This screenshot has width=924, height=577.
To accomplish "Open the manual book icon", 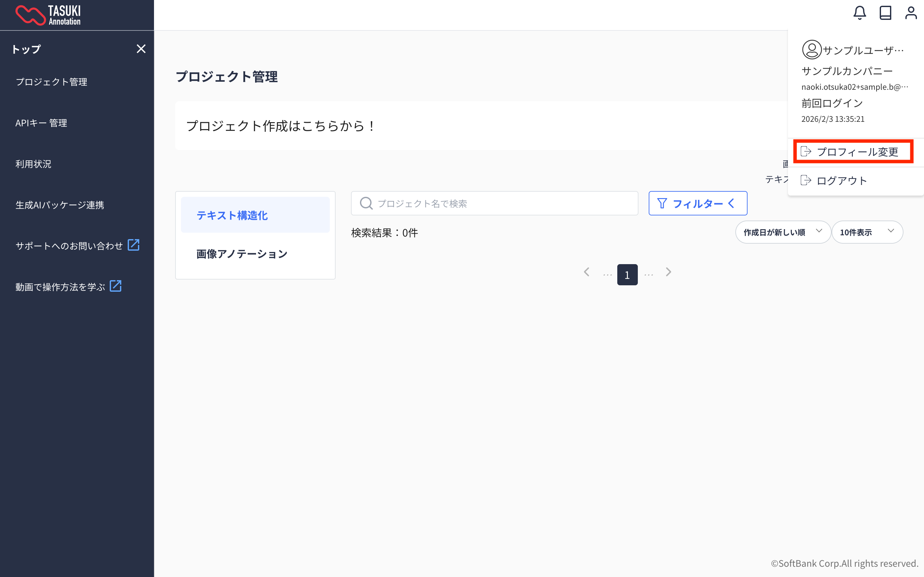I will pyautogui.click(x=885, y=13).
